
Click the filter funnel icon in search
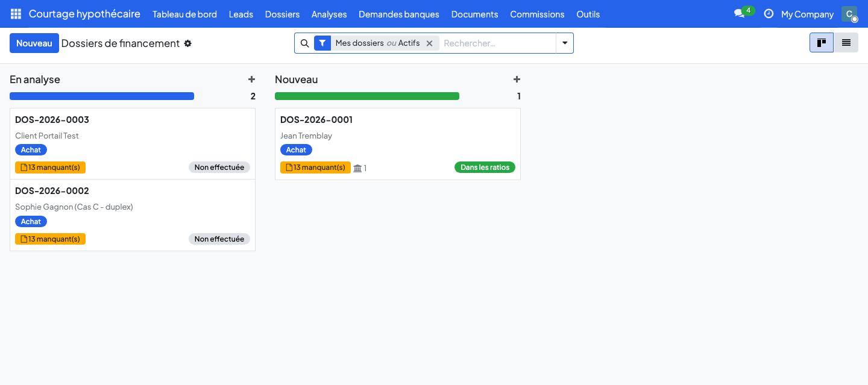[322, 43]
